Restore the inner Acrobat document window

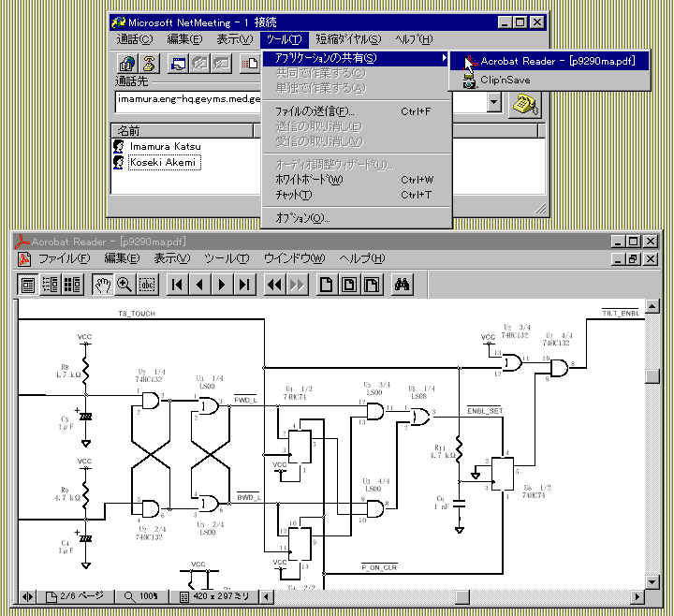[633, 259]
